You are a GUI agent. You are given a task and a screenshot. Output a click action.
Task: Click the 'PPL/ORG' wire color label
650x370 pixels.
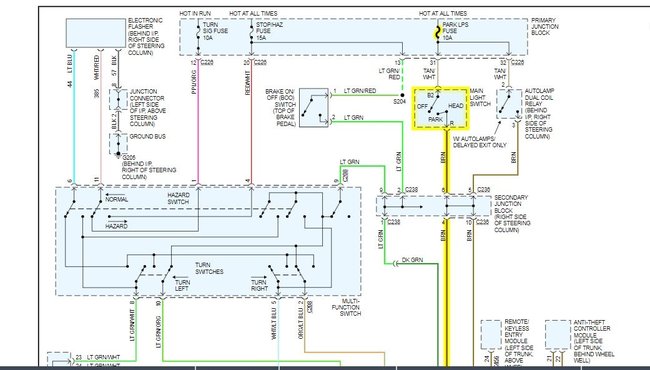click(194, 82)
